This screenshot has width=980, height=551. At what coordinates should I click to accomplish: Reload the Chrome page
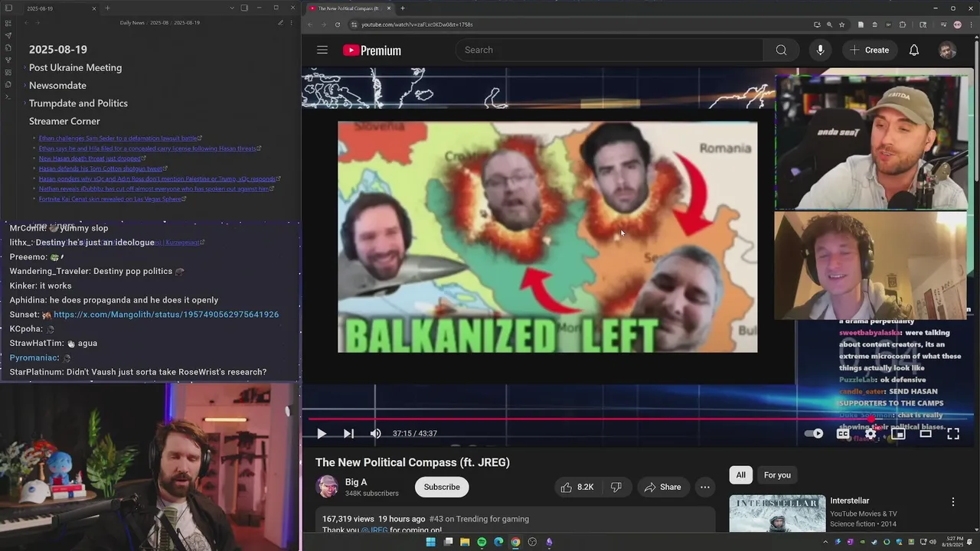[x=338, y=24]
